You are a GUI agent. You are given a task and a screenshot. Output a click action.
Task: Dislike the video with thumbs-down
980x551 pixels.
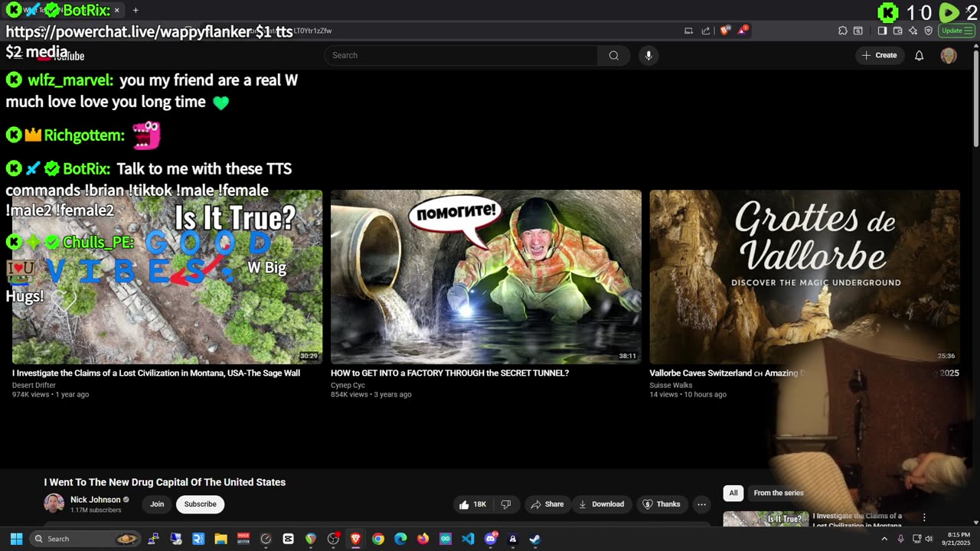[x=505, y=504]
